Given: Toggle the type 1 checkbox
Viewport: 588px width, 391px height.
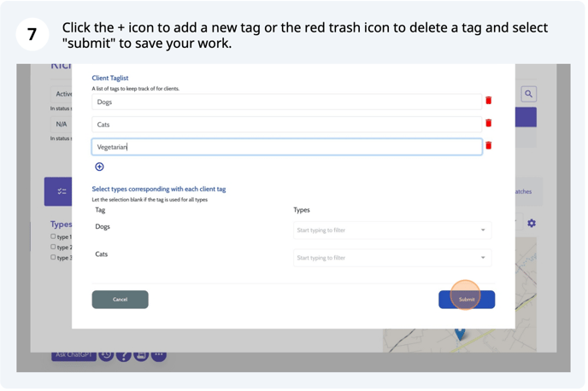Looking at the screenshot, I should click(x=53, y=236).
